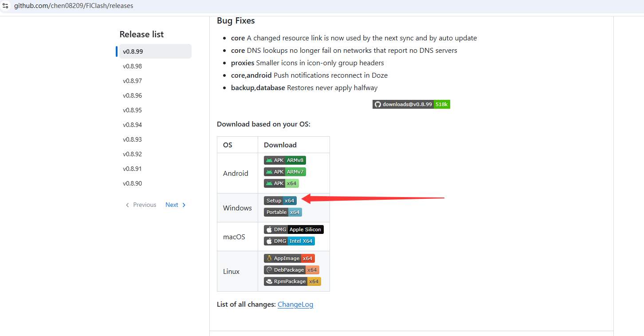The width and height of the screenshot is (644, 336).
Task: Open the downloads@v0.8.99 518k badge
Action: (411, 104)
